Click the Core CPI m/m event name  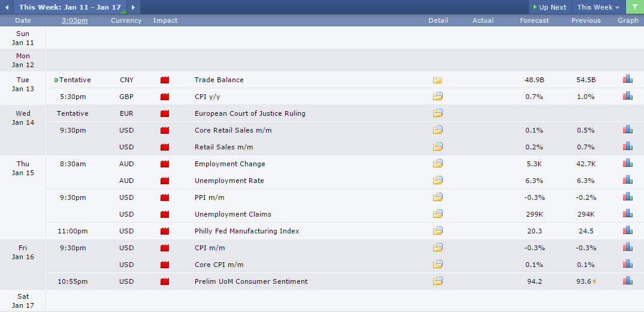pos(219,265)
